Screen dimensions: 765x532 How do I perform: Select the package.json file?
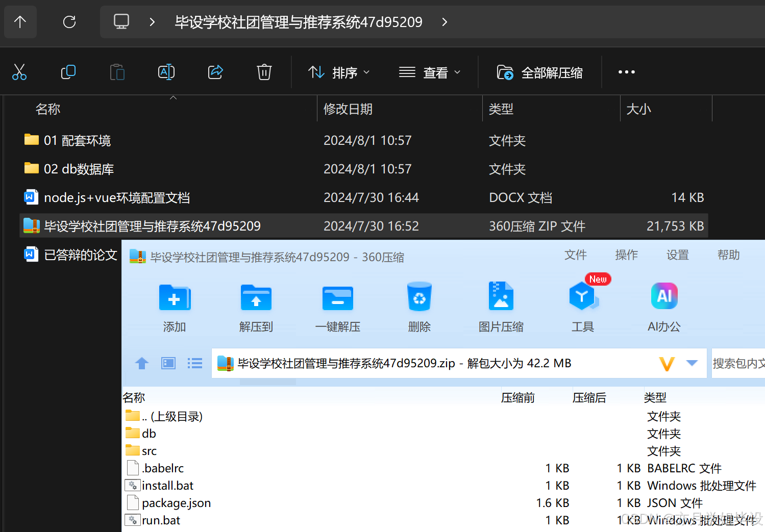168,503
